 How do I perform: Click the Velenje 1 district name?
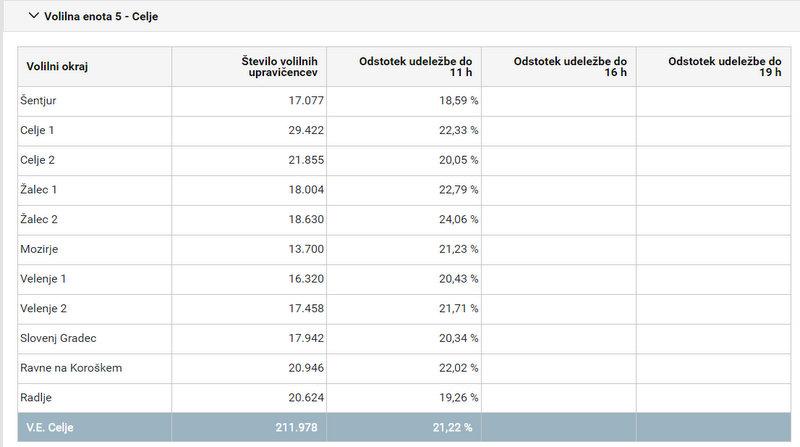pyautogui.click(x=43, y=279)
